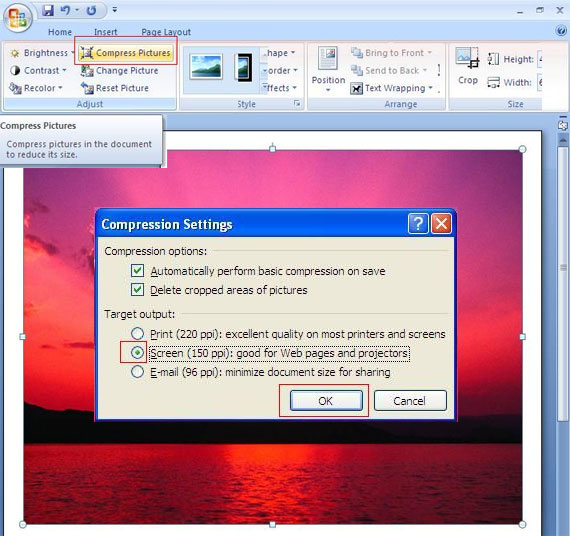Screen dimensions: 570x536
Task: Expand the Text Wrapping arrow
Action: pos(430,88)
